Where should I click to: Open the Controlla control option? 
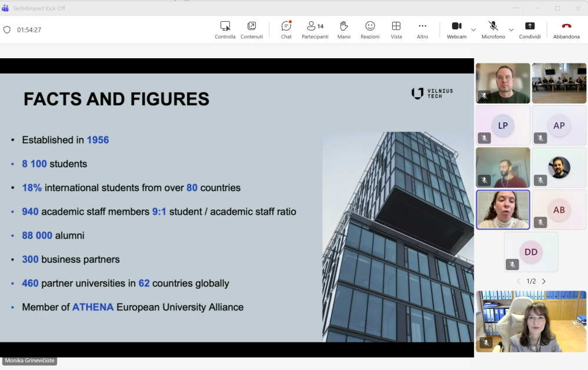pos(225,30)
